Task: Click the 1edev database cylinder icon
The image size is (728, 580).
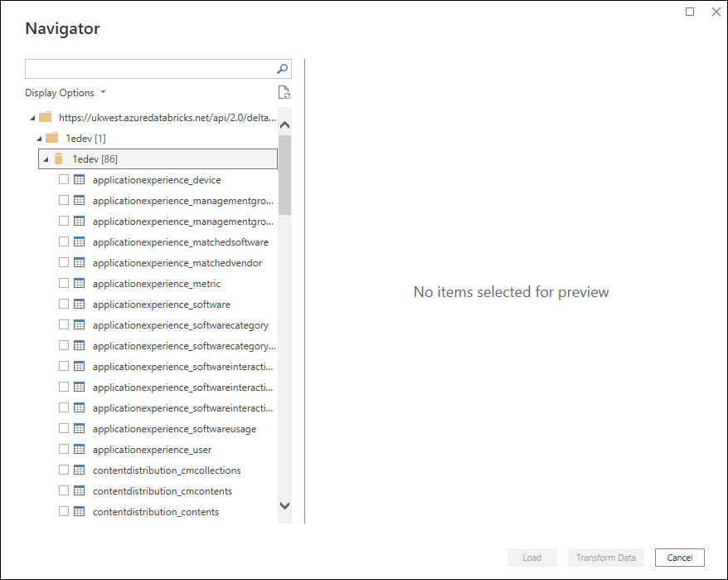Action: (x=59, y=159)
